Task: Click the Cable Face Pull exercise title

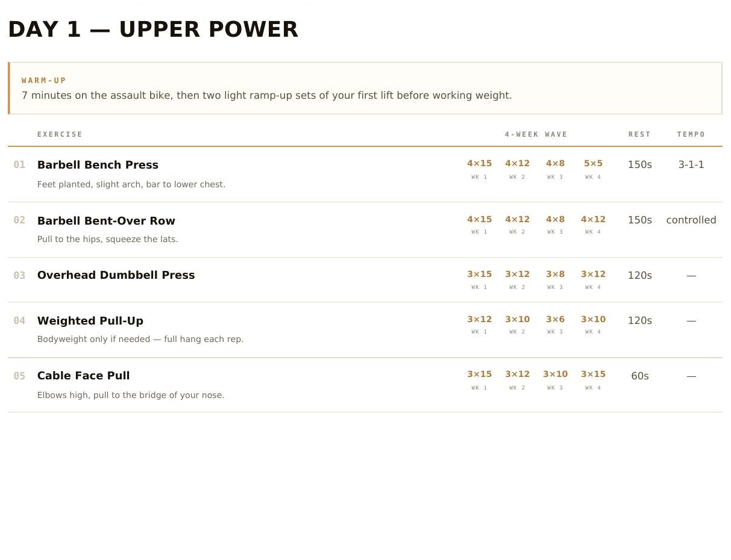Action: [x=83, y=376]
